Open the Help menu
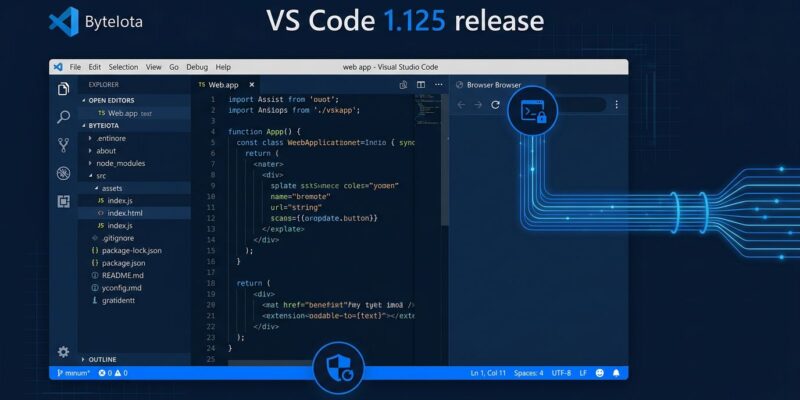The width and height of the screenshot is (800, 400). click(223, 67)
